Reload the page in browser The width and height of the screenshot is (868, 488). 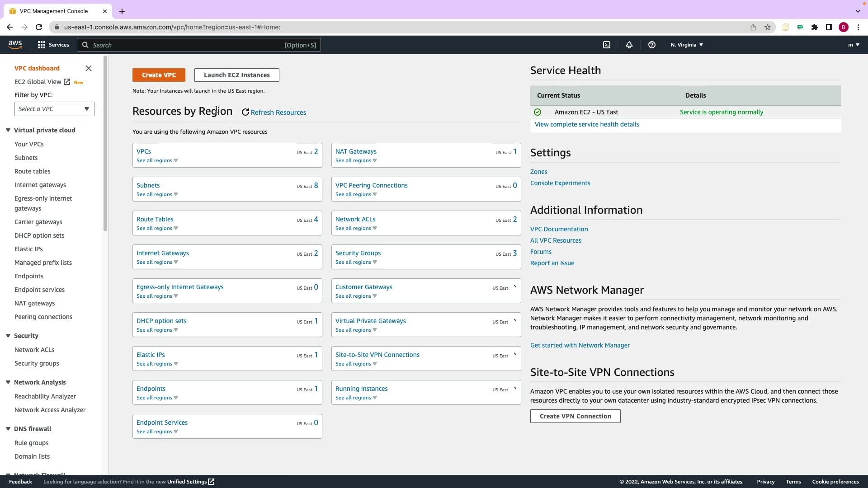click(x=39, y=27)
